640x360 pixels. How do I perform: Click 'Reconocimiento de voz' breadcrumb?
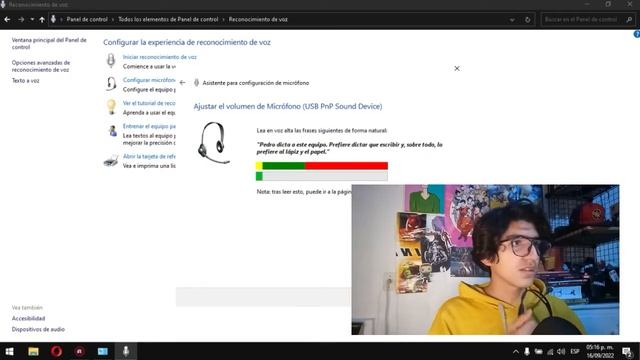[258, 20]
